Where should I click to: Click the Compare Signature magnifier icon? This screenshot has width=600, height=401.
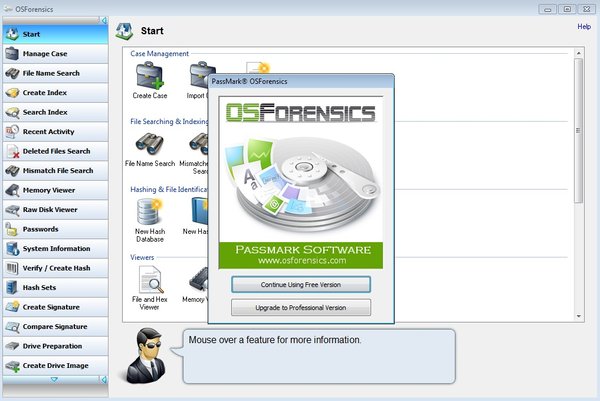point(13,326)
